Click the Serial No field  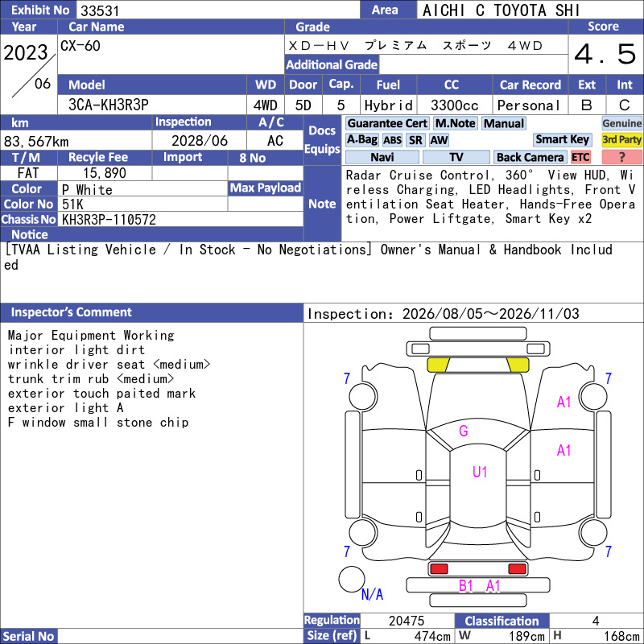coord(180,636)
